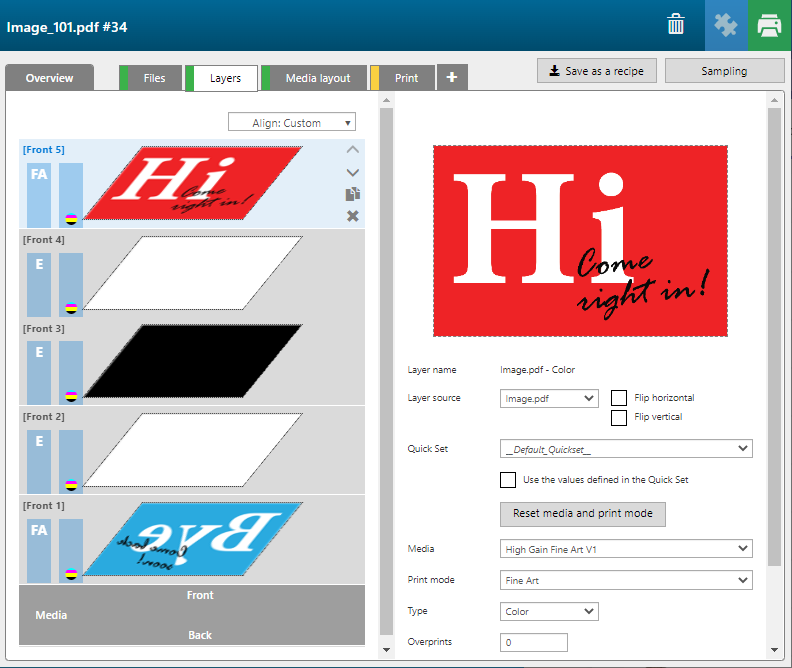The height and width of the screenshot is (668, 792).
Task: Click the green printer icon
Action: coord(769,25)
